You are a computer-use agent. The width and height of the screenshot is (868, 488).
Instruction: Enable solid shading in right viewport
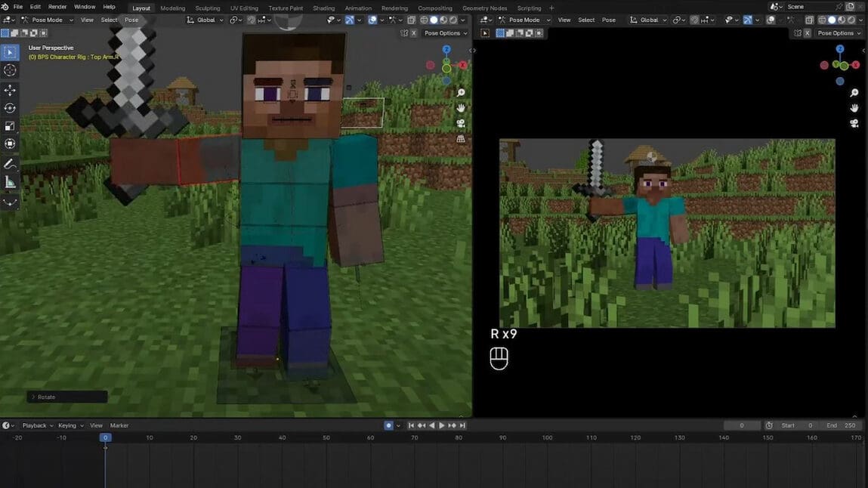832,20
